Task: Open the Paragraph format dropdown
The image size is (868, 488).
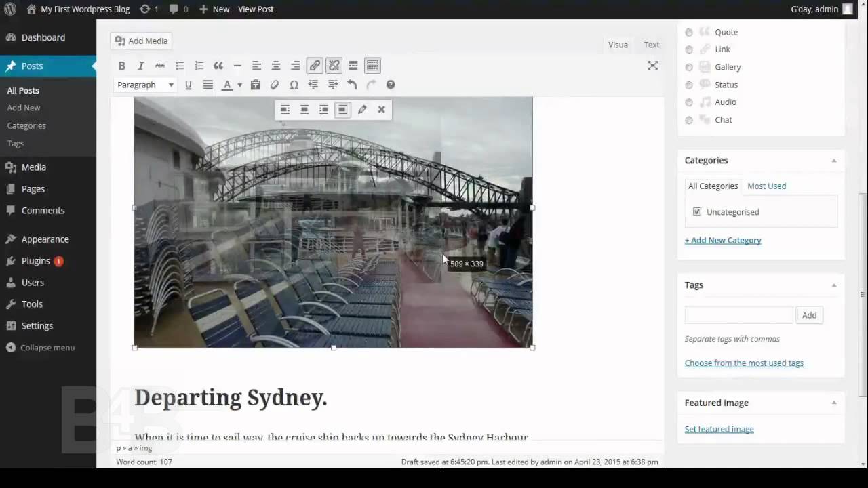Action: [x=145, y=85]
